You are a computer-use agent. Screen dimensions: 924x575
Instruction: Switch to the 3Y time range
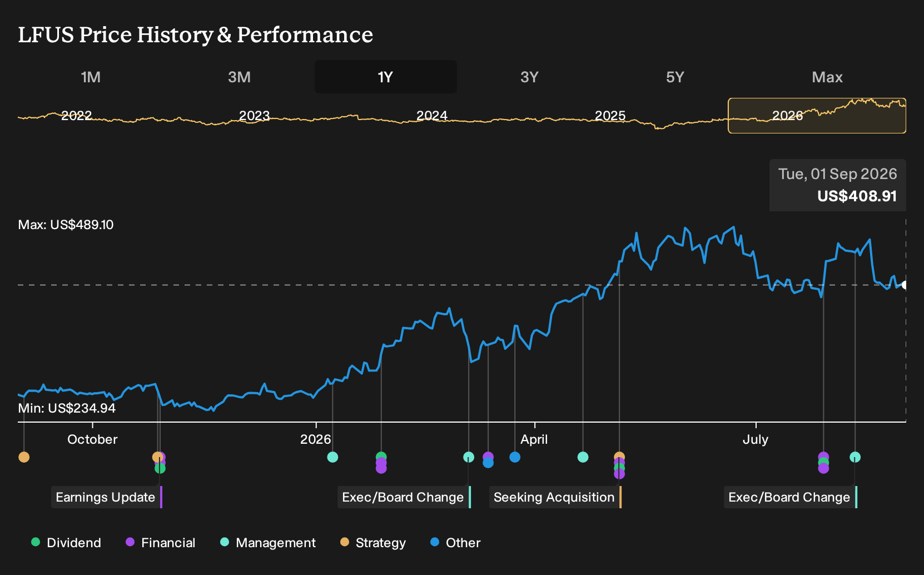click(529, 77)
